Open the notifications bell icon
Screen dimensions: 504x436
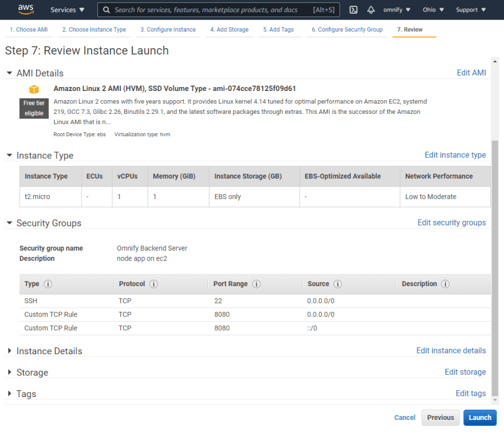[x=371, y=10]
